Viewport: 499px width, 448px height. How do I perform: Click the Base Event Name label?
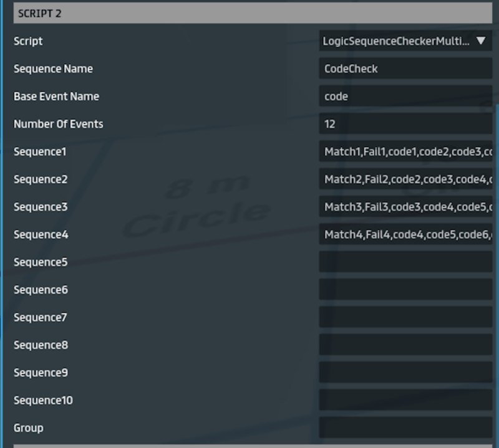click(x=56, y=97)
